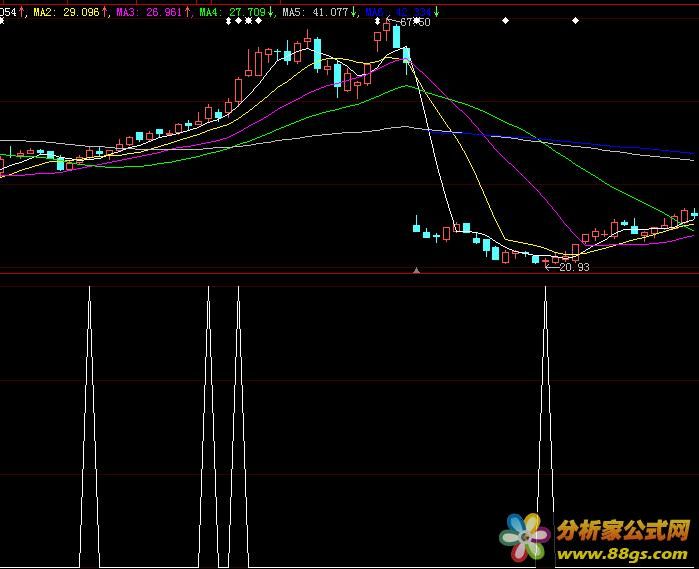The width and height of the screenshot is (699, 569).
Task: Click the MA2 29.098 indicator label
Action: point(65,12)
